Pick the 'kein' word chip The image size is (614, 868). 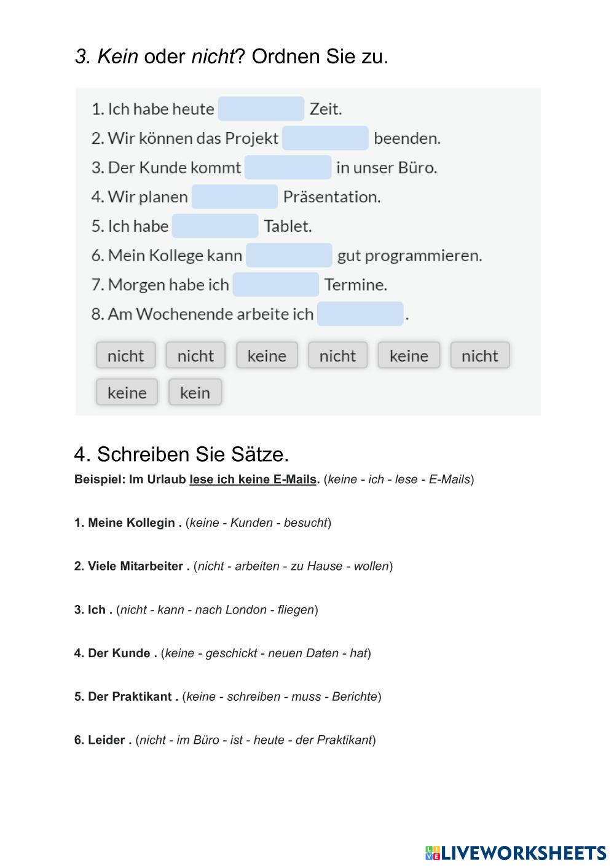coord(195,392)
